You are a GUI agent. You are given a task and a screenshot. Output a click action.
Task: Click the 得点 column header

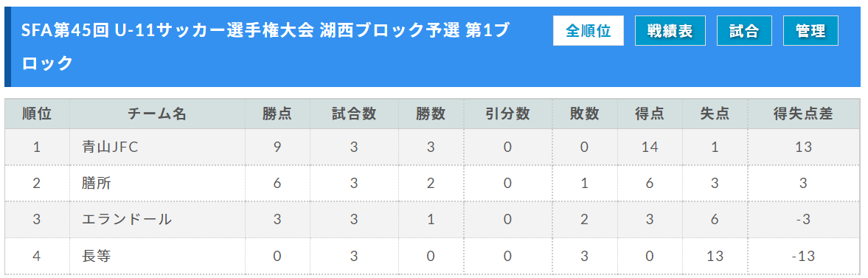[x=650, y=114]
